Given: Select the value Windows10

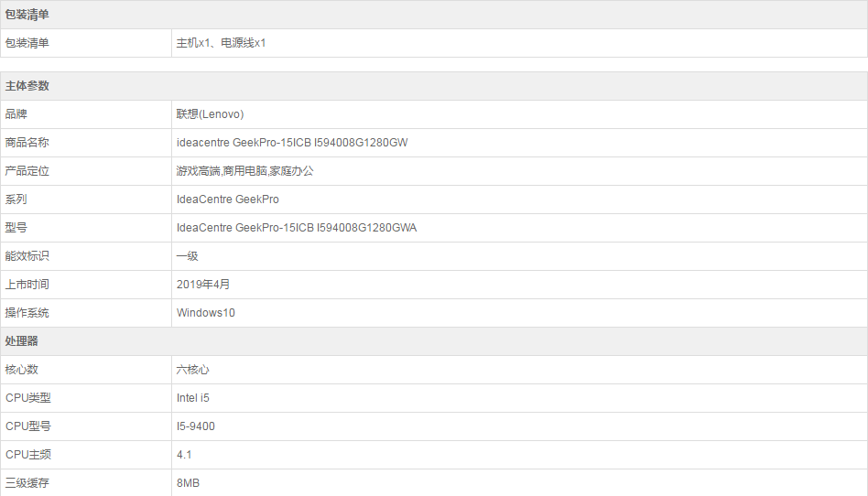Looking at the screenshot, I should click(205, 313).
